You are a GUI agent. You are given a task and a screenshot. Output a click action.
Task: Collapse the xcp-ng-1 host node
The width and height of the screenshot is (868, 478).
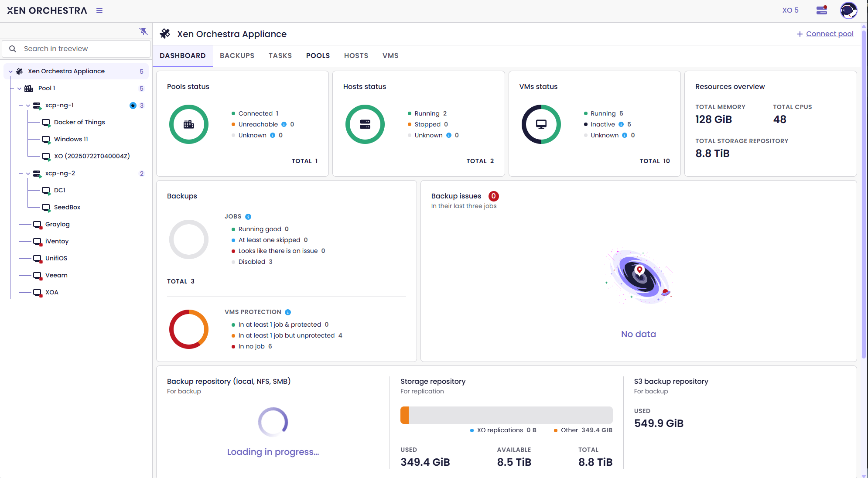coord(28,106)
